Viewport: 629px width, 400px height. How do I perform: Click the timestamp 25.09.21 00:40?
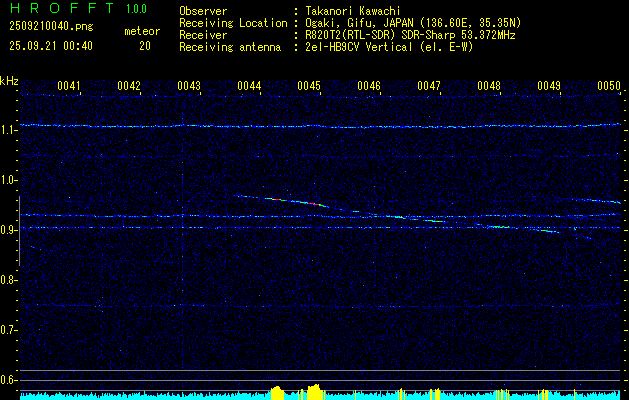click(x=51, y=46)
